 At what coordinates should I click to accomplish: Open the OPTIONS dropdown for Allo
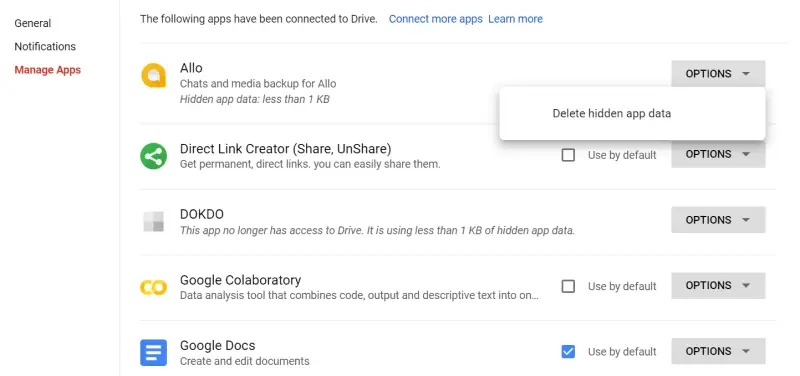pos(718,74)
